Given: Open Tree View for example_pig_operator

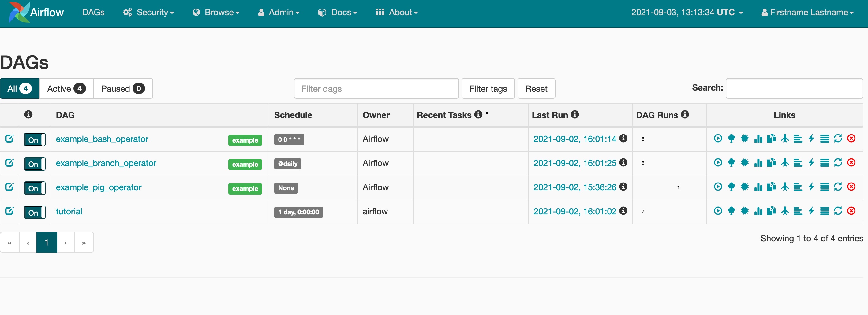Looking at the screenshot, I should coord(731,187).
